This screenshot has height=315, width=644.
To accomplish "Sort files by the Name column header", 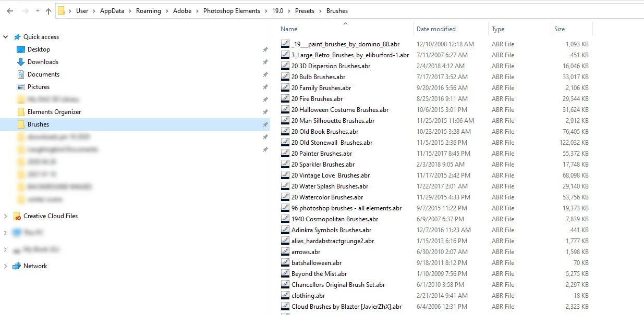I will [289, 29].
